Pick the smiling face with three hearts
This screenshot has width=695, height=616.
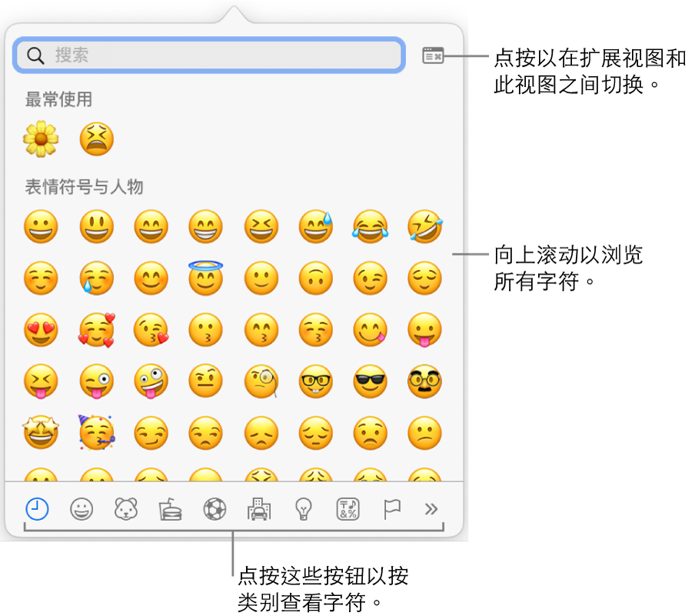97,329
